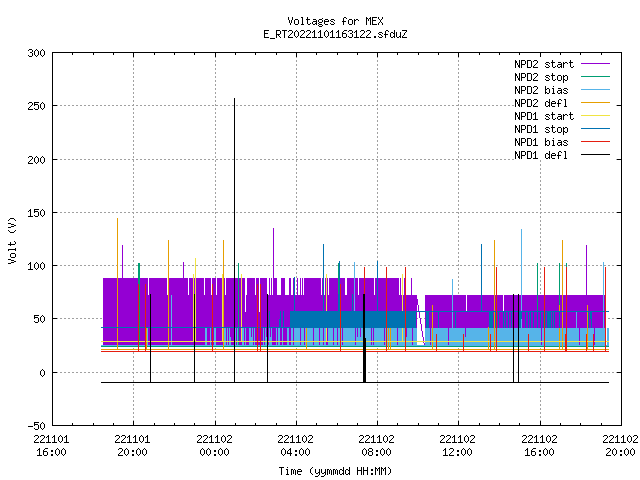Click the '221102 00:00' x-axis tick label
The width and height of the screenshot is (640, 480).
(x=214, y=446)
